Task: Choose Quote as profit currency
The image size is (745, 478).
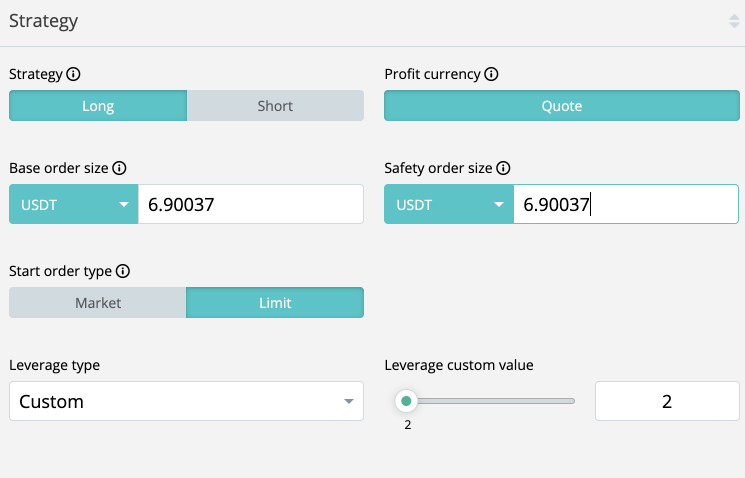Action: (562, 105)
